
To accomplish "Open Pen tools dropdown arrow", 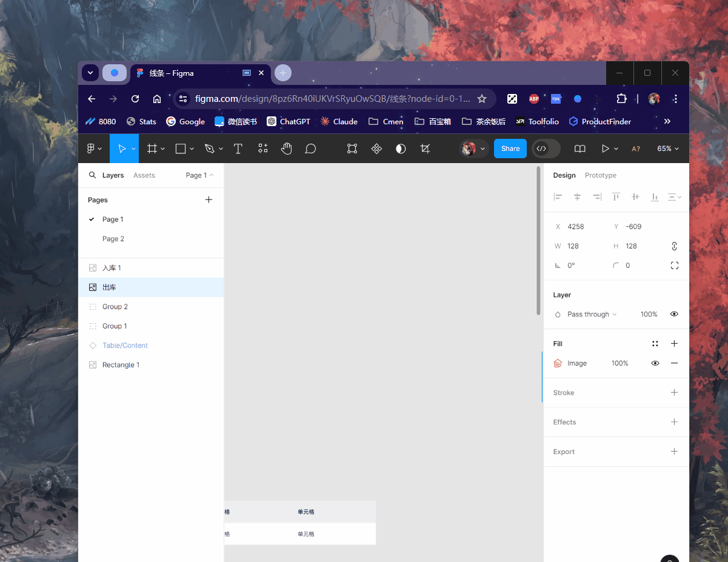I will [x=221, y=149].
